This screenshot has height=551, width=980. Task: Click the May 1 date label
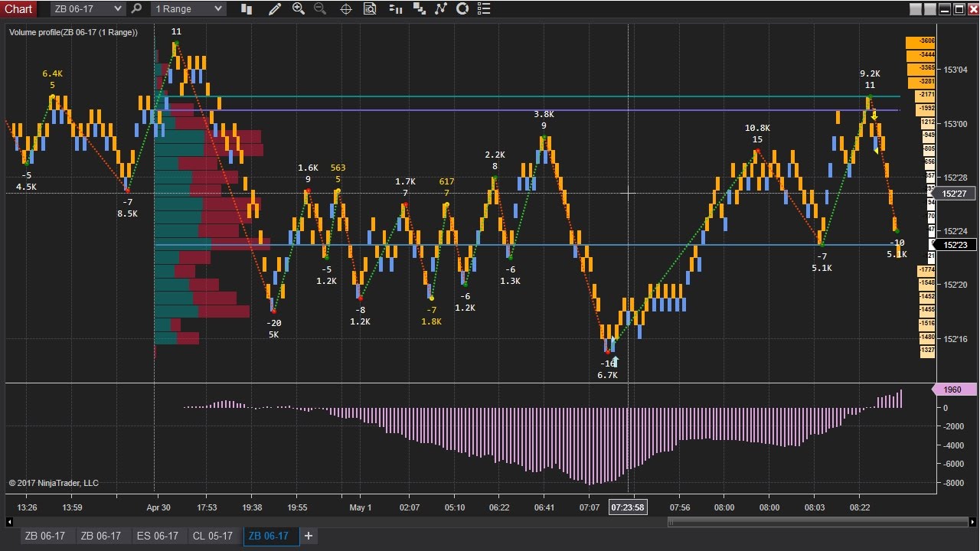click(360, 507)
